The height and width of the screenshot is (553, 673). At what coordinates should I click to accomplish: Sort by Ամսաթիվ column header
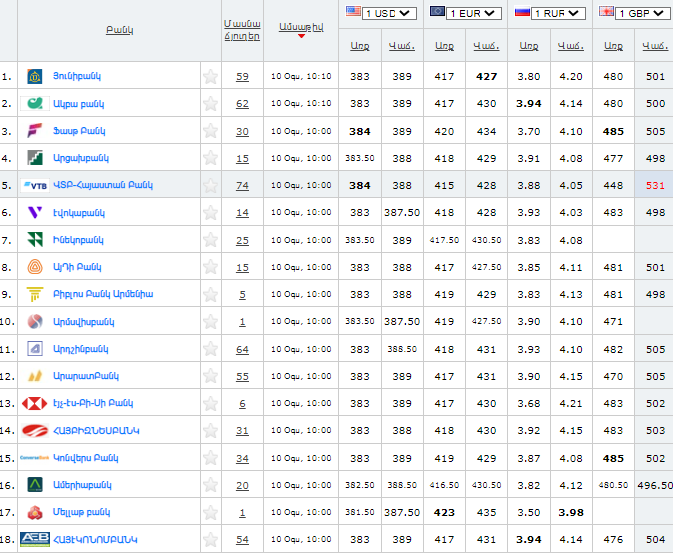click(x=301, y=27)
